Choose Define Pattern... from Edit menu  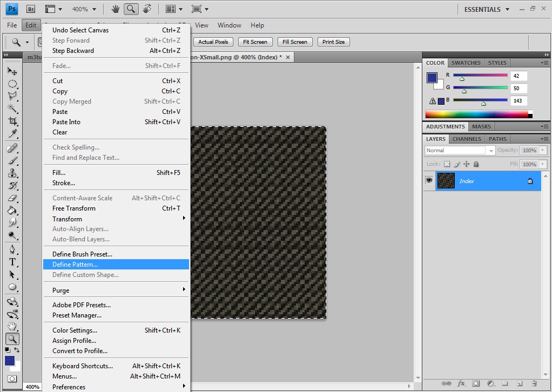click(x=75, y=265)
